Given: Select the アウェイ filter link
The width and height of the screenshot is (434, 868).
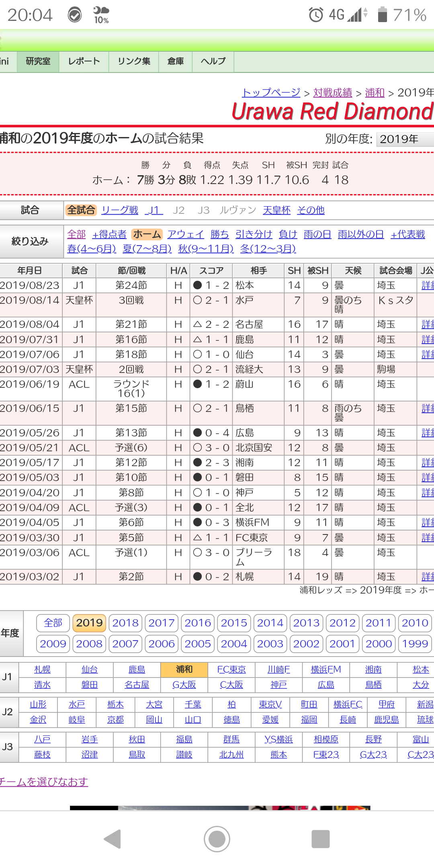Looking at the screenshot, I should click(185, 234).
